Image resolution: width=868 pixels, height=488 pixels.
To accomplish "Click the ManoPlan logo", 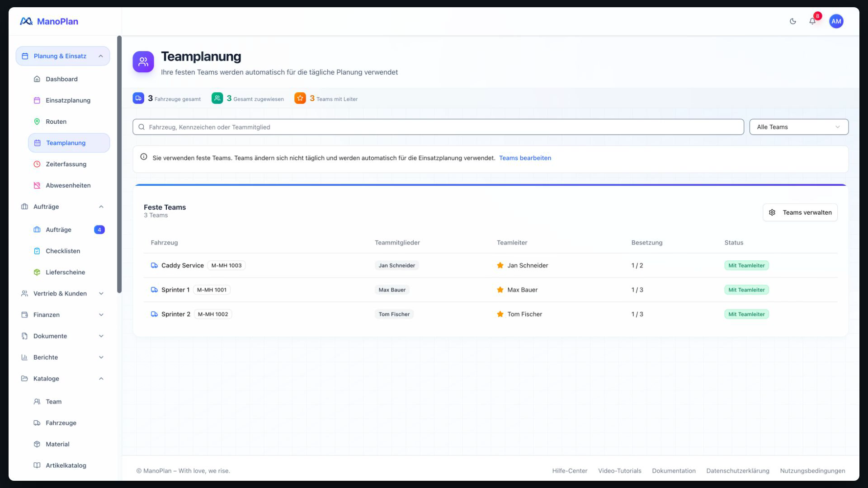I will [49, 21].
